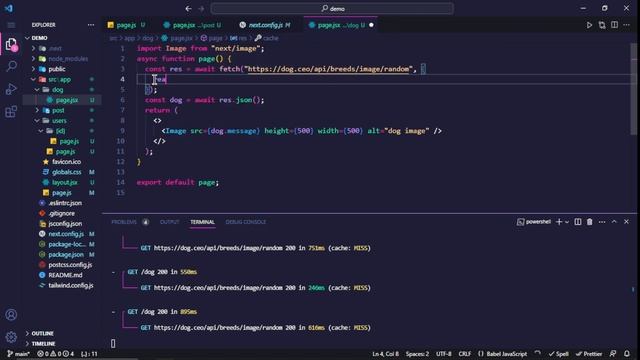Maximize the panel with the caret icon
The width and height of the screenshot is (640, 360).
(x=614, y=222)
